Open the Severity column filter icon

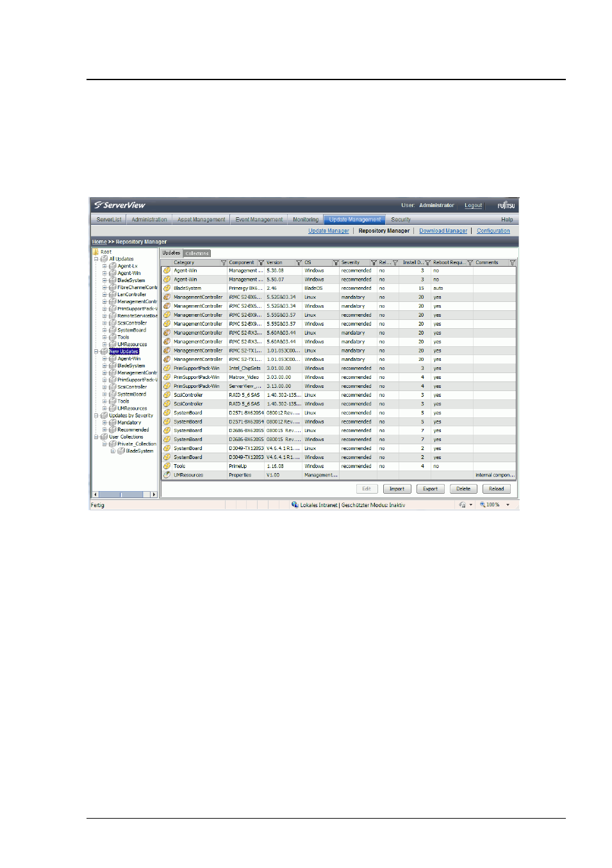(374, 263)
